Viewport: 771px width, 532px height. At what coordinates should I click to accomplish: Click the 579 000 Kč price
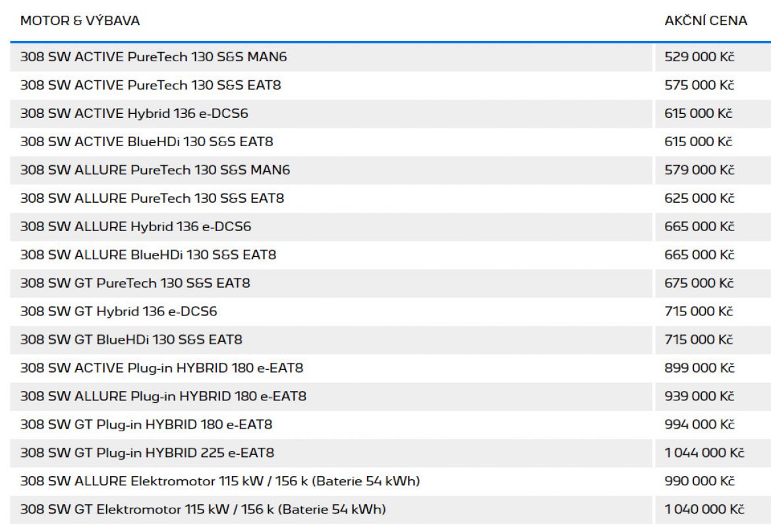[x=699, y=170]
